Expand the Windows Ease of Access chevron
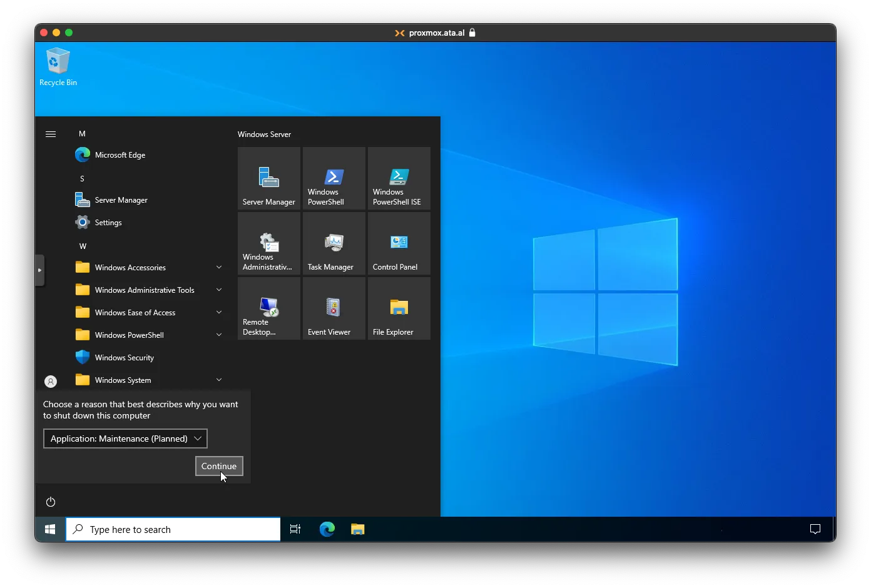Image resolution: width=871 pixels, height=588 pixels. click(x=219, y=313)
